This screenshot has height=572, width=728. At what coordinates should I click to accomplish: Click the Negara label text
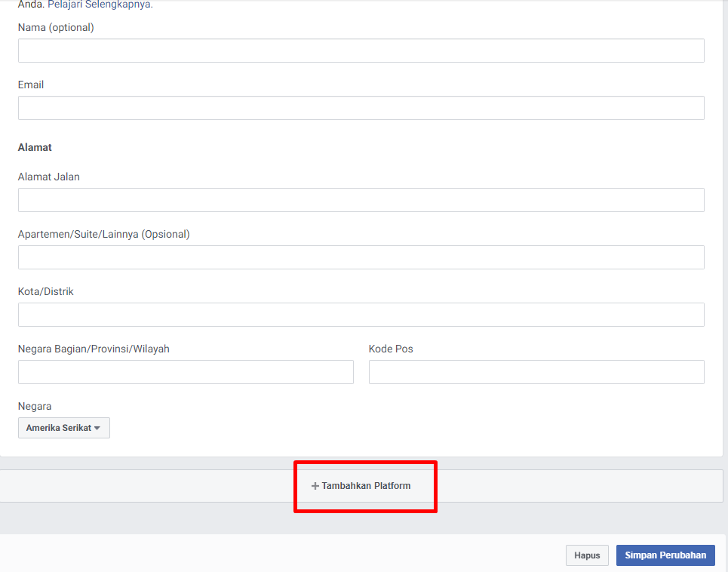(35, 406)
